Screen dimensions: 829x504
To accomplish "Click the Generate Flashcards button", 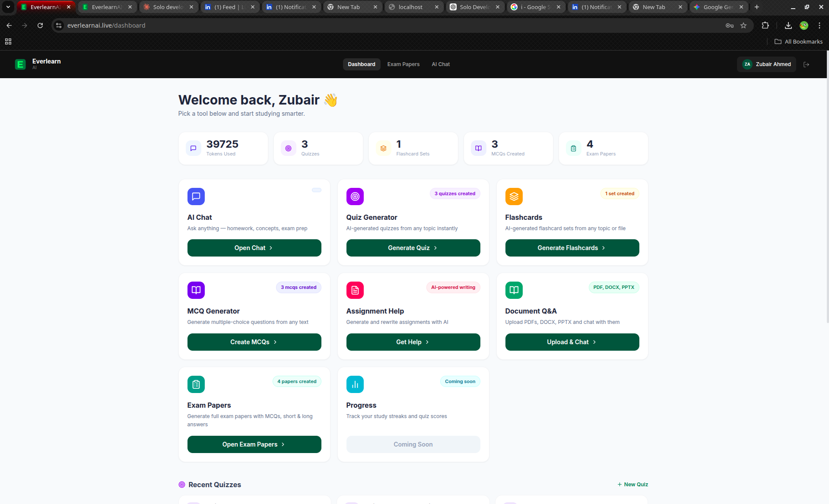I will [572, 248].
